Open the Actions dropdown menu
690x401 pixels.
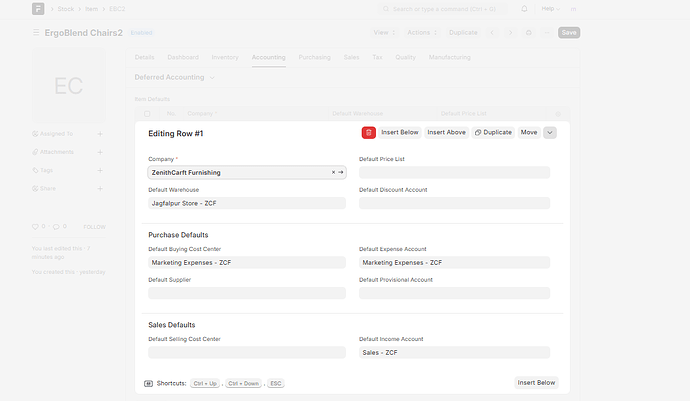(422, 33)
